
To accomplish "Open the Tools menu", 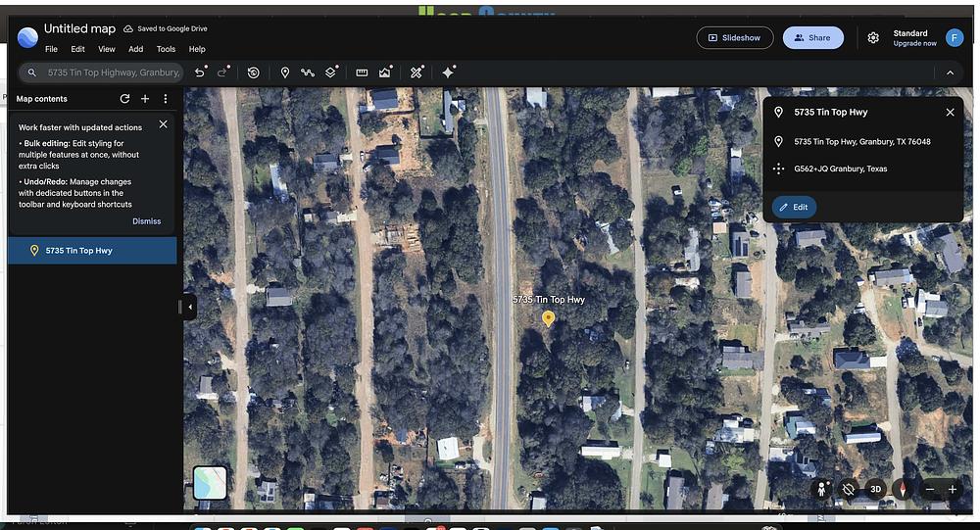I will [x=166, y=49].
